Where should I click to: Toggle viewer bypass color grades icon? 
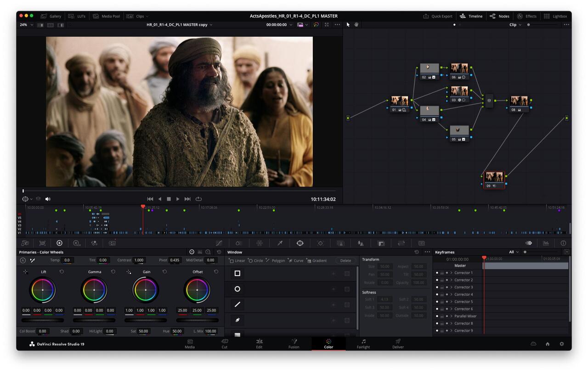pos(316,24)
